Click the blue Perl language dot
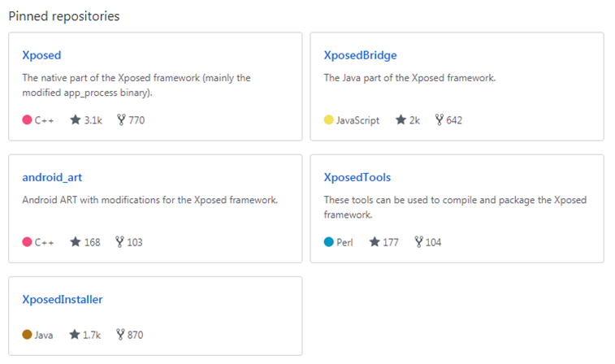615x364 pixels. pos(328,242)
